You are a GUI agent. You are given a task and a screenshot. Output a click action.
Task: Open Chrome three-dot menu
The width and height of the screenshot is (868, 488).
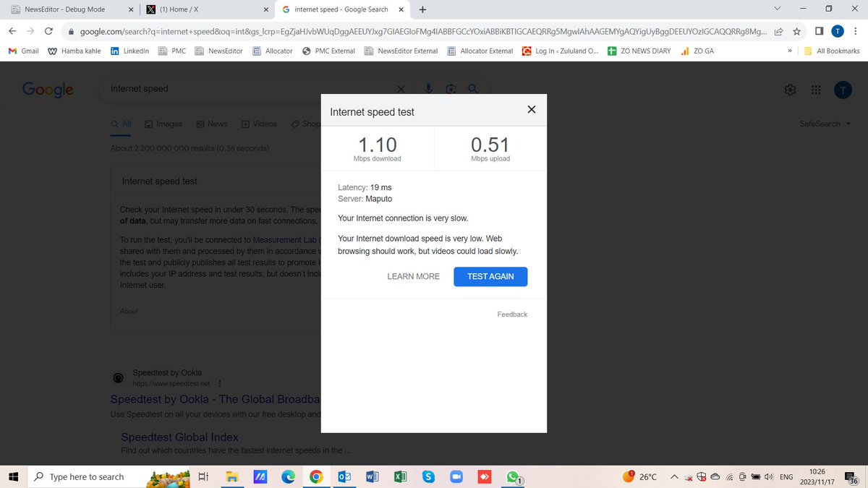pyautogui.click(x=856, y=31)
